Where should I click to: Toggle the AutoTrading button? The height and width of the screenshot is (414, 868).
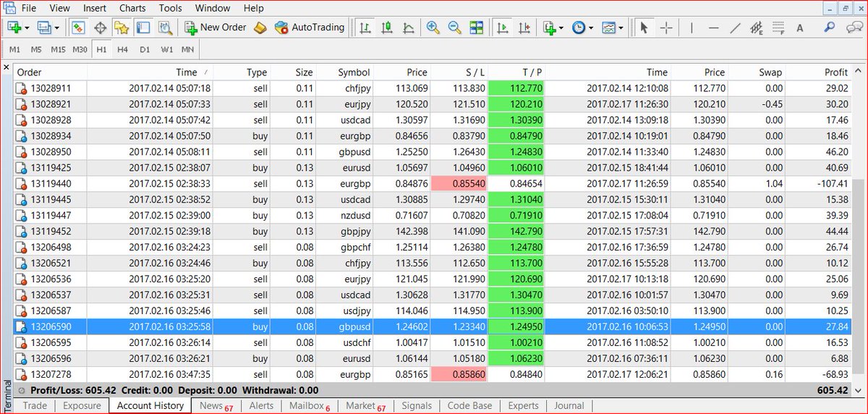[310, 28]
